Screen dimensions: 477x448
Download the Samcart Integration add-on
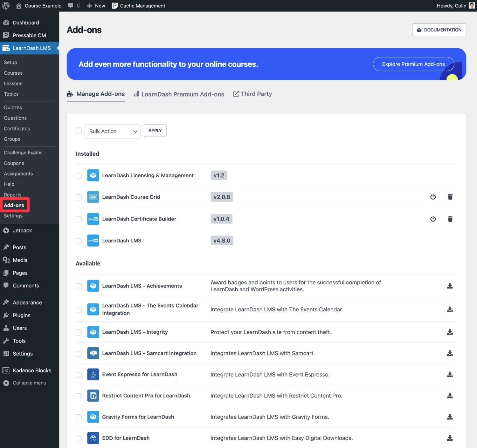[x=450, y=353]
